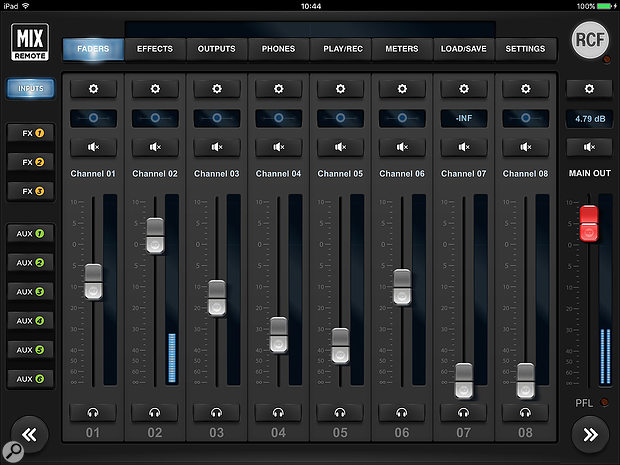This screenshot has width=620, height=465.
Task: Open the Load/Save tab
Action: (464, 49)
